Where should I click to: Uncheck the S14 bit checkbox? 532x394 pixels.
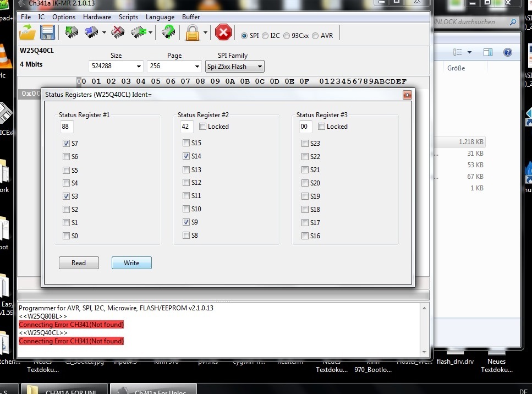point(186,156)
